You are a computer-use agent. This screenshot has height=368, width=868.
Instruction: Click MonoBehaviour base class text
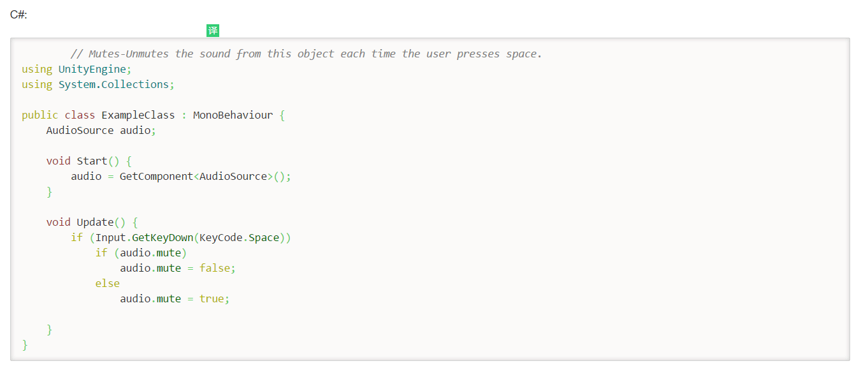tap(233, 115)
